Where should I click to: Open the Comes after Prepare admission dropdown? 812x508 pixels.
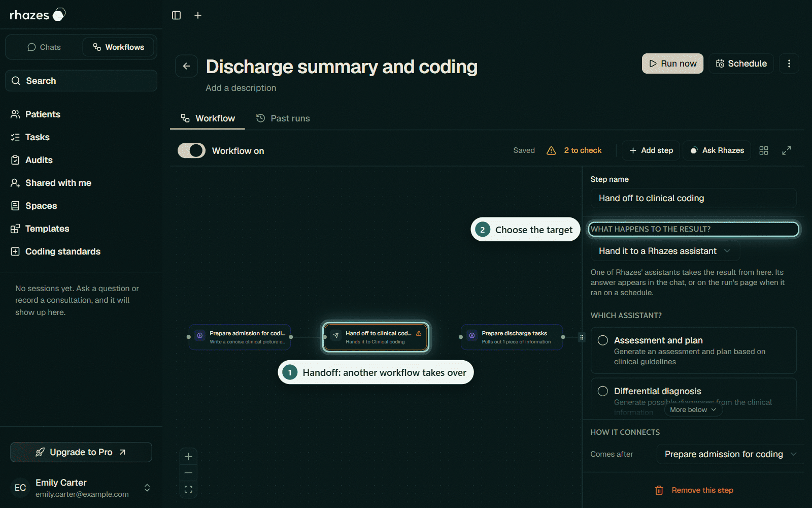(730, 454)
